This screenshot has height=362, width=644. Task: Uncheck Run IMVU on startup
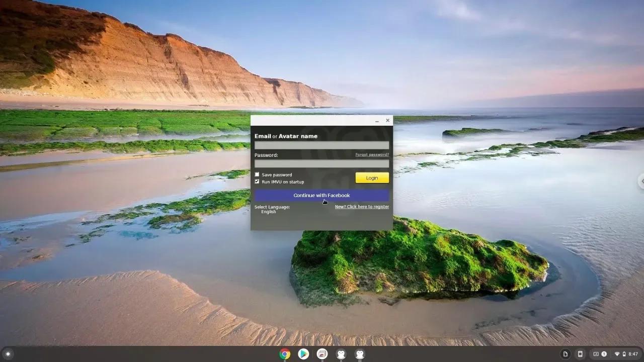(257, 182)
